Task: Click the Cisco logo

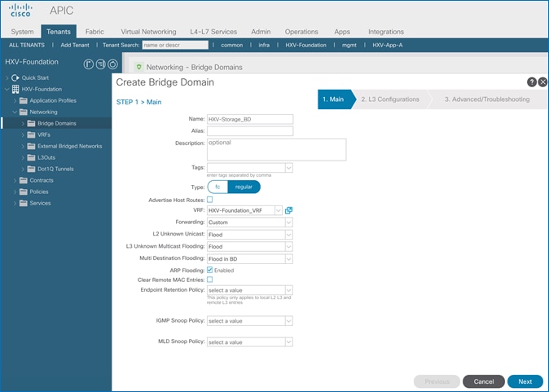Action: pyautogui.click(x=20, y=11)
